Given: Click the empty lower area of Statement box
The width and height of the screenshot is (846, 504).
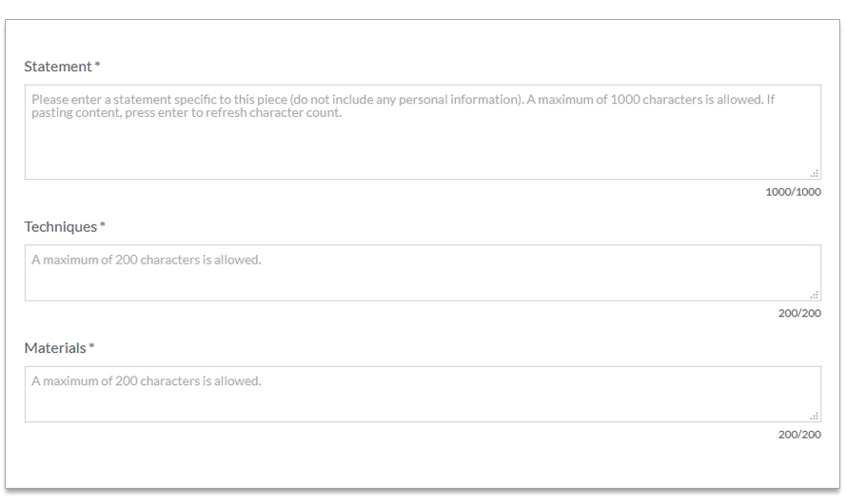Looking at the screenshot, I should (423, 151).
